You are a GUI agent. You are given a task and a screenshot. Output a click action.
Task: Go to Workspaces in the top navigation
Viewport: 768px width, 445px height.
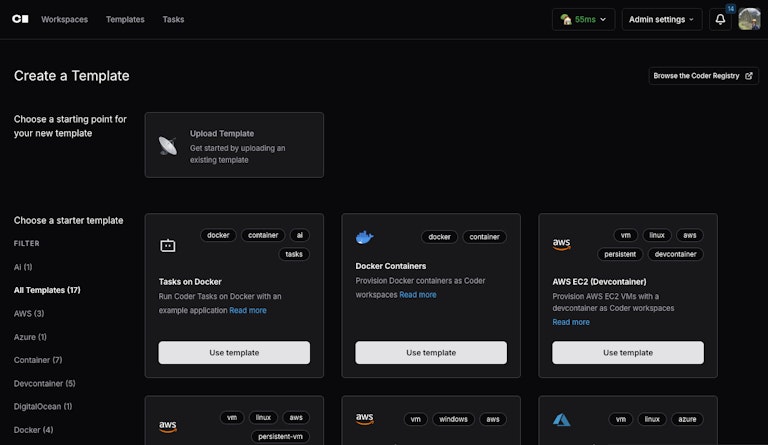(x=65, y=20)
